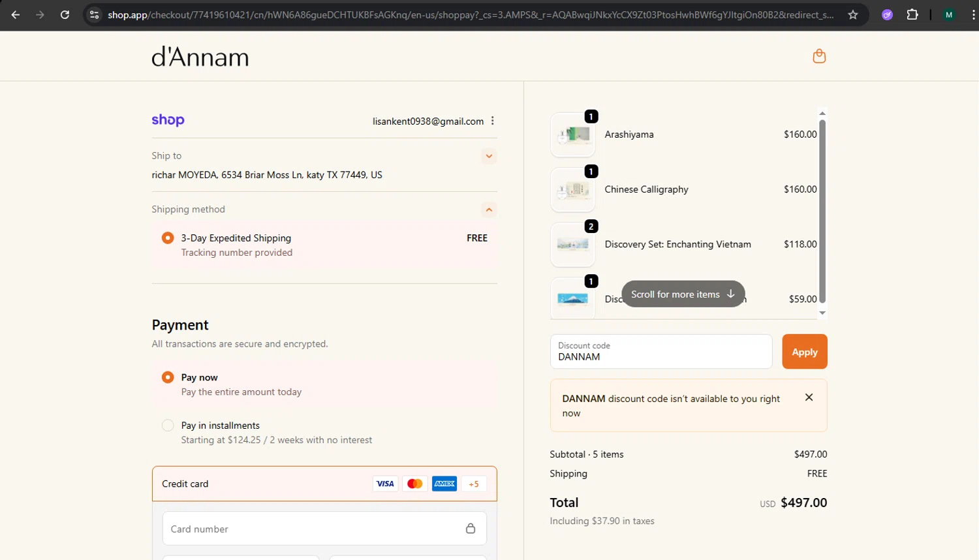Viewport: 979px width, 560px height.
Task: Open the purple browser extension icon
Action: tap(887, 14)
